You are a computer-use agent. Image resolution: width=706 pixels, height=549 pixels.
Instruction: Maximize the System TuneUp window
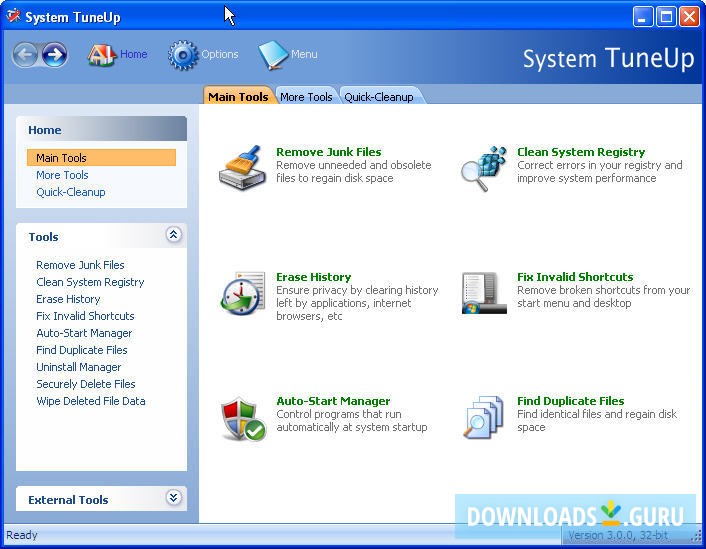[x=666, y=17]
